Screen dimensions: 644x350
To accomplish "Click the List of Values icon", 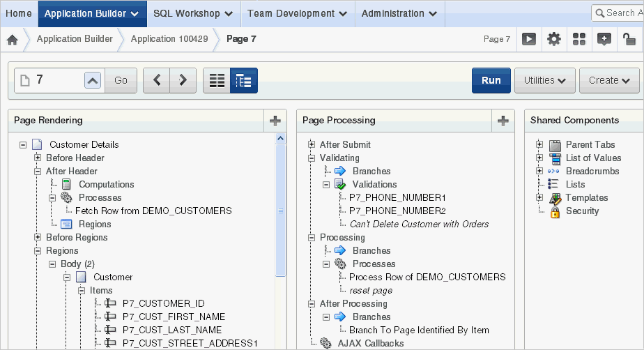I will 555,158.
